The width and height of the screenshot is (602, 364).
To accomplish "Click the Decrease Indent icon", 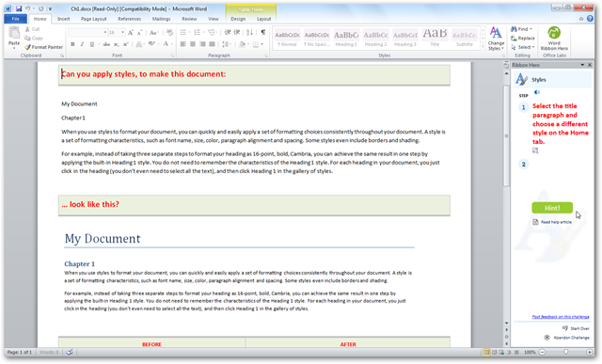I will 228,33.
